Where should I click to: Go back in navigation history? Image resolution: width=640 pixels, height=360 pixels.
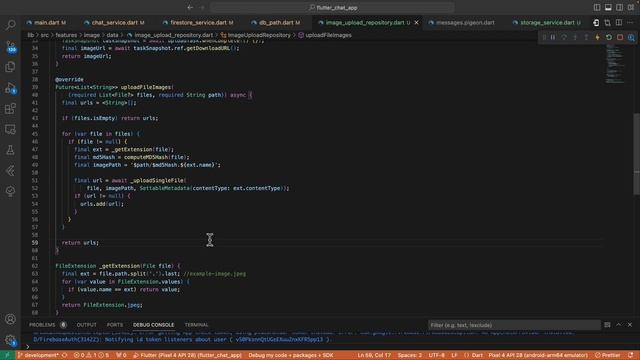point(190,7)
